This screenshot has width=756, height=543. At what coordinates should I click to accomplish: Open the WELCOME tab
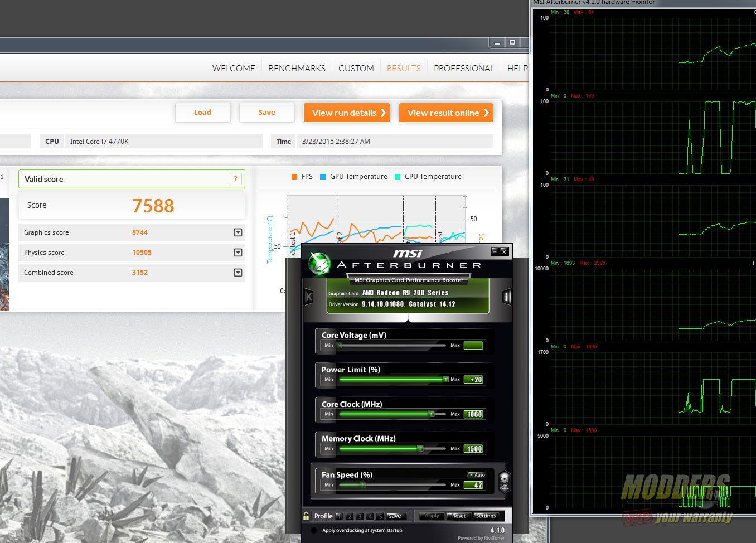234,68
